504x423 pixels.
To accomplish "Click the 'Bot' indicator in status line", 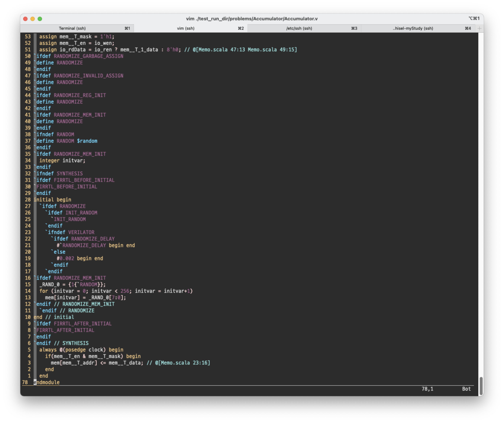I will (x=466, y=389).
